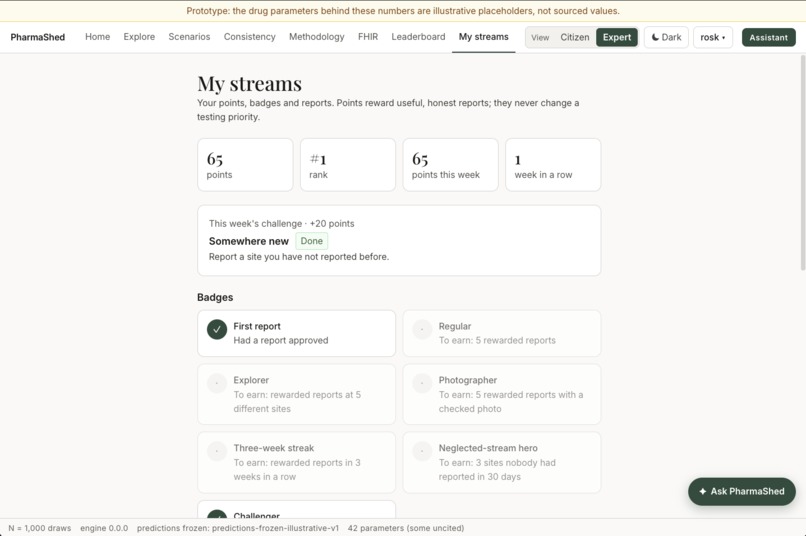
Task: Switch view to Citizen mode
Action: (x=575, y=37)
